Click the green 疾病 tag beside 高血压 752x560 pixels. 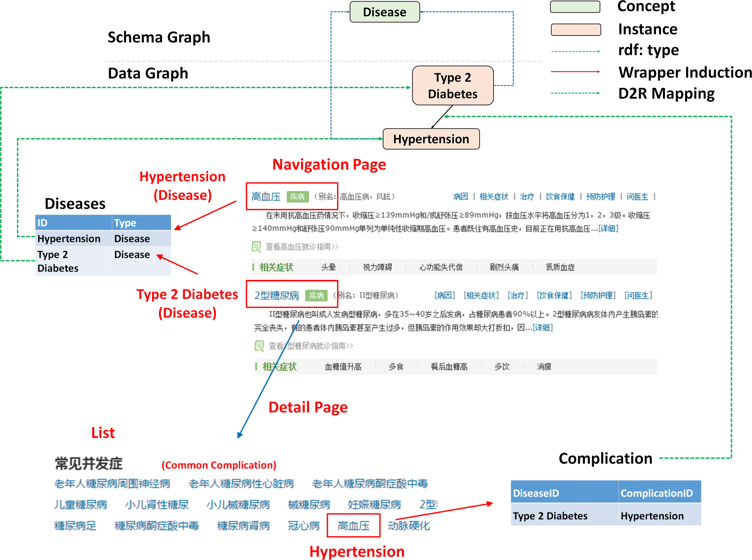click(x=297, y=196)
